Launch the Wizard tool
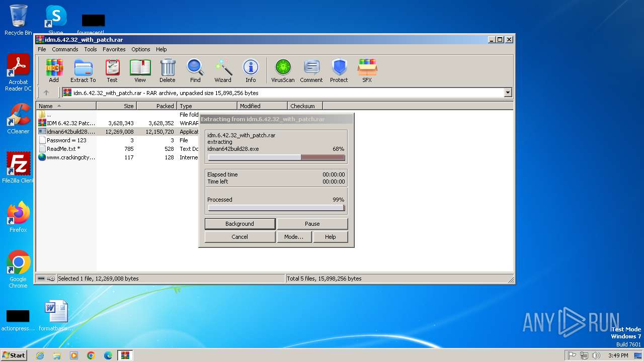This screenshot has width=644, height=362. point(223,70)
